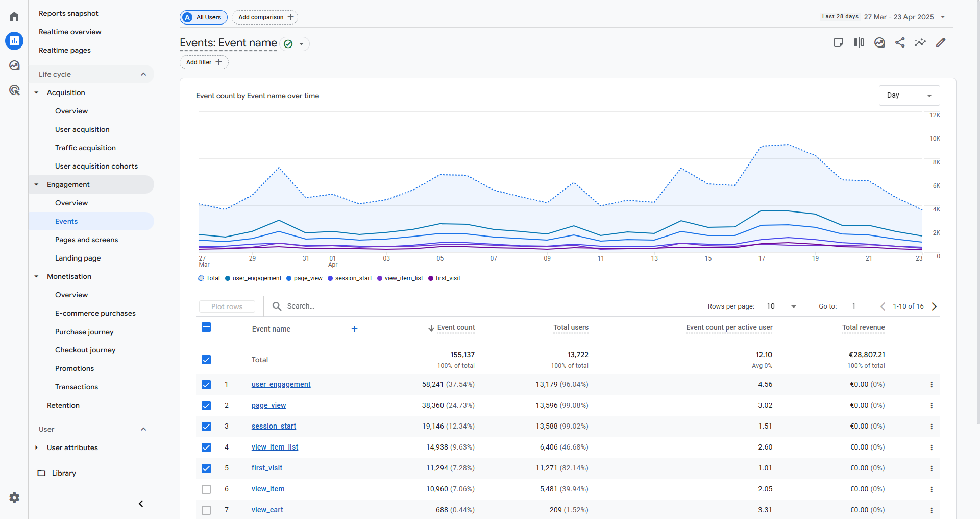This screenshot has width=980, height=519.
Task: Click the Customize report pencil icon
Action: point(941,43)
